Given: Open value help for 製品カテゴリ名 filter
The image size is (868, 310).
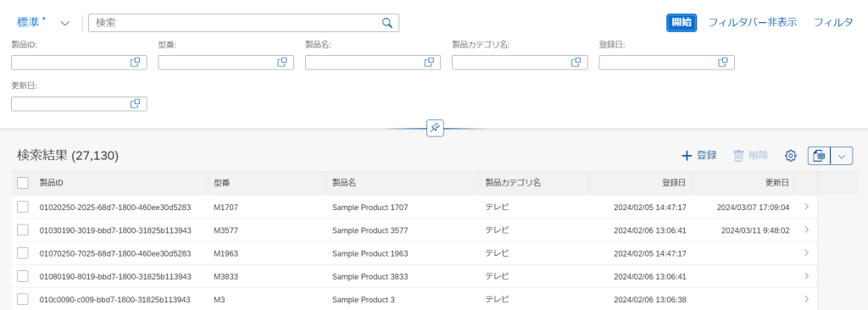Looking at the screenshot, I should click(x=576, y=63).
